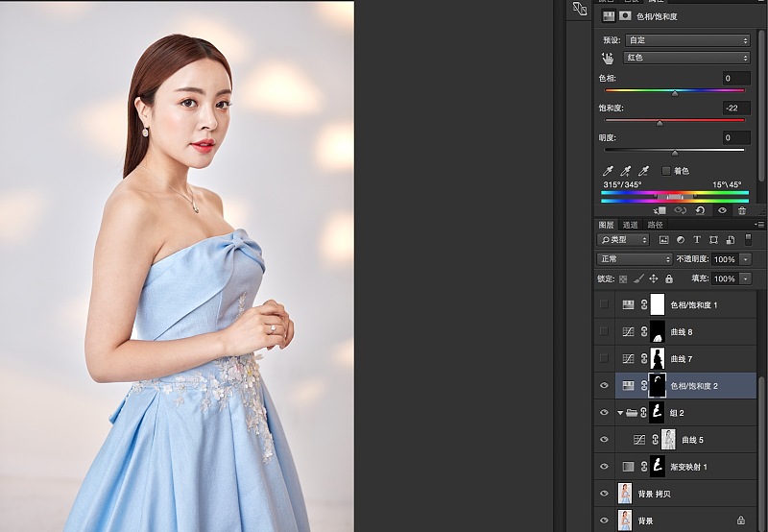Hide the 背景 layer
Image resolution: width=768 pixels, height=532 pixels.
(604, 520)
